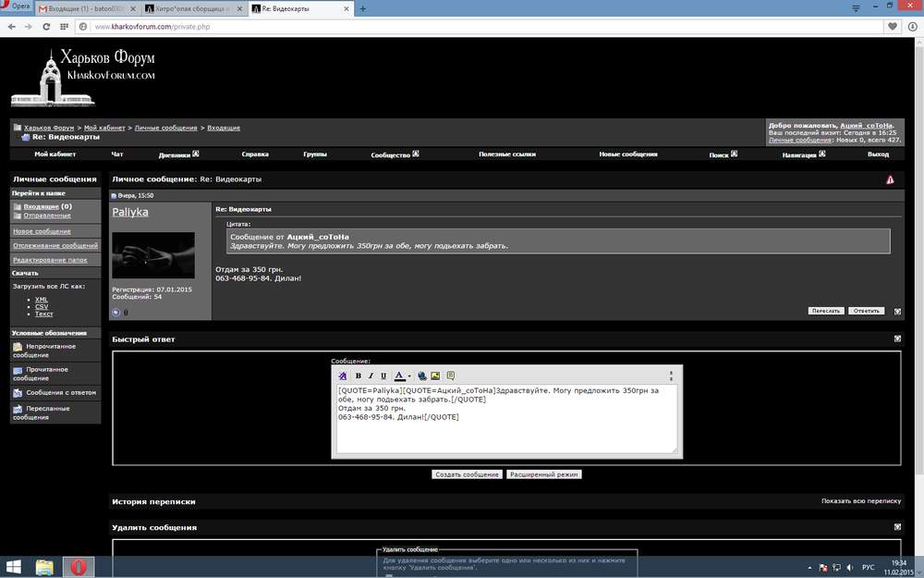Collapse the Удалить сообщения section
The width and height of the screenshot is (924, 578).
coord(897,527)
